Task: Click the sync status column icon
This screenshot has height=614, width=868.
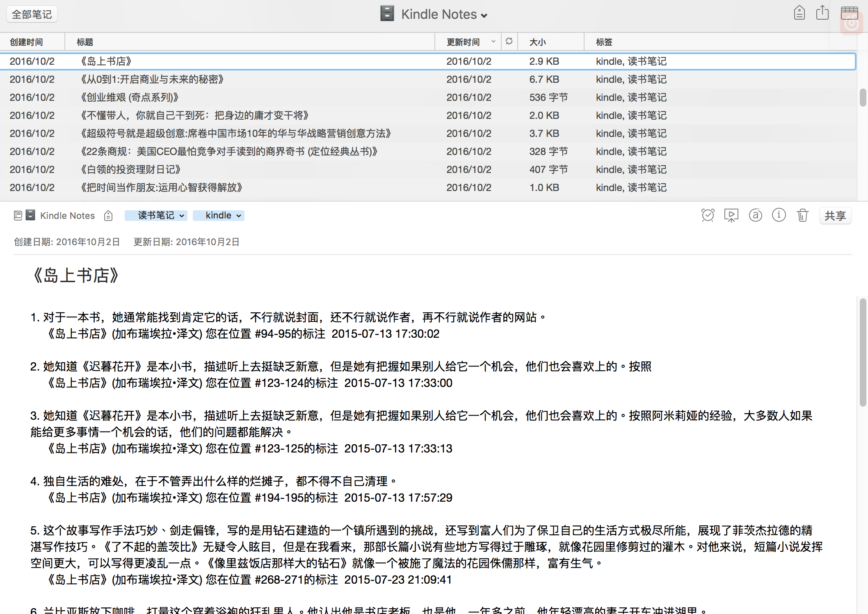Action: coord(509,41)
